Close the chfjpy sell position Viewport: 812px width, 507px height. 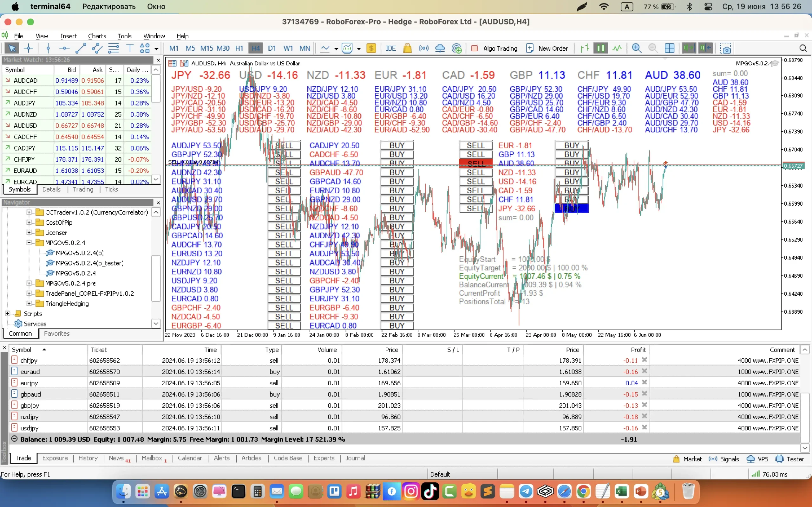pos(644,360)
